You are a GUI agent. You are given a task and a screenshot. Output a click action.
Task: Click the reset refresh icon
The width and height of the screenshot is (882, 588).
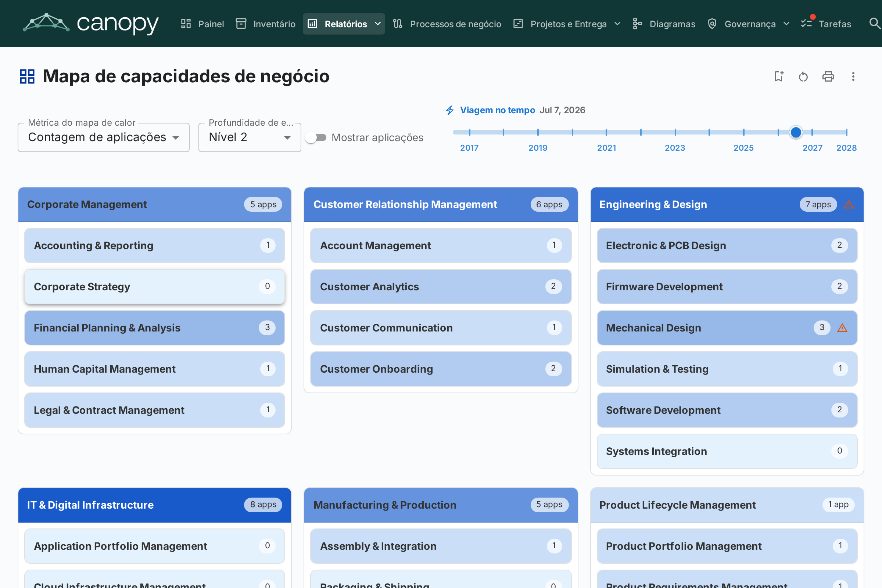803,76
